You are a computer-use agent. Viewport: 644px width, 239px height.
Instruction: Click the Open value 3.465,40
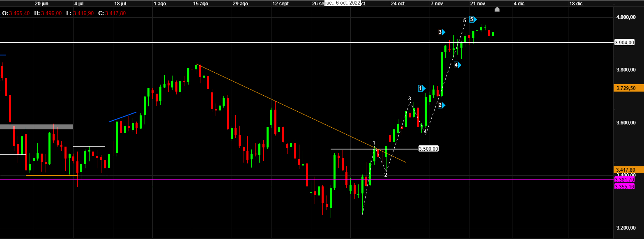point(18,14)
